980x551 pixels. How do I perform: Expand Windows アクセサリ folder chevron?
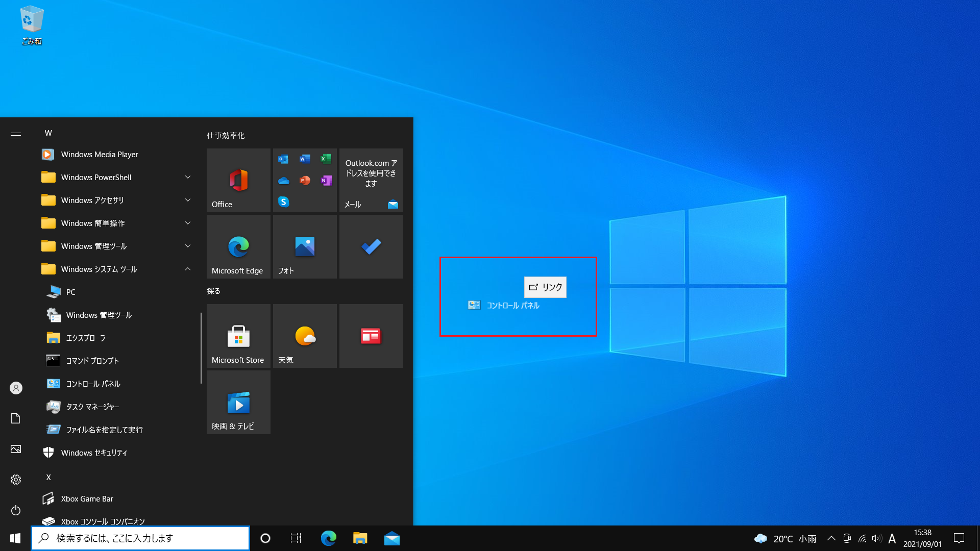pyautogui.click(x=188, y=200)
